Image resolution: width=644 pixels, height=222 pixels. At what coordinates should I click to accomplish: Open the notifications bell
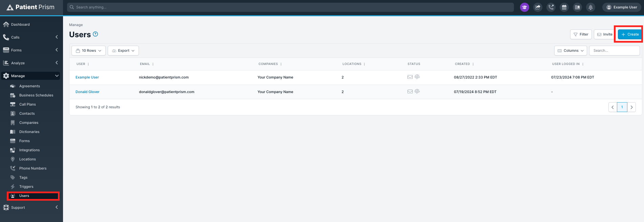point(590,7)
